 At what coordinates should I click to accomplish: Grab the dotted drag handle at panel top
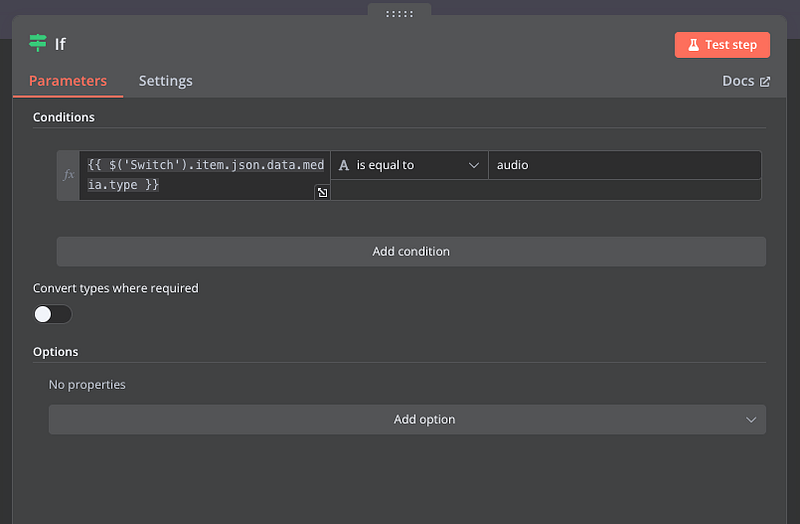pyautogui.click(x=399, y=13)
